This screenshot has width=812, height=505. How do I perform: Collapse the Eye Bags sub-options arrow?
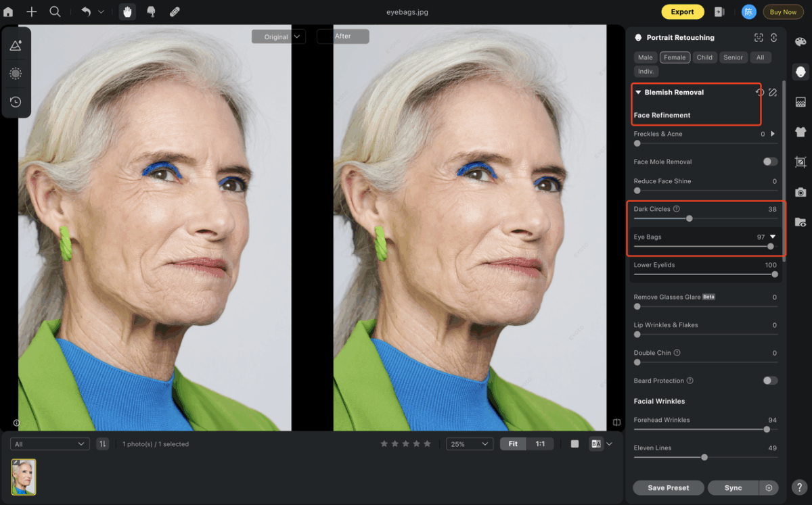click(773, 237)
